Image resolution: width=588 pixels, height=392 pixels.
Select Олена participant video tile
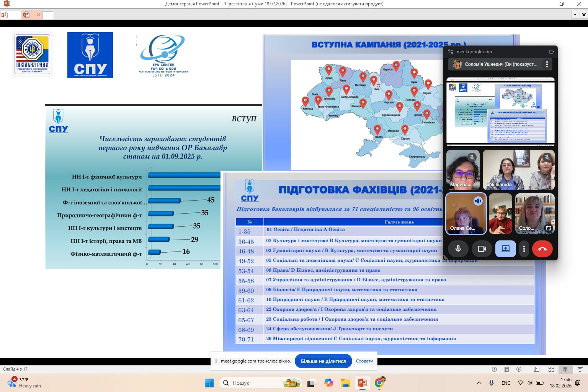(466, 213)
